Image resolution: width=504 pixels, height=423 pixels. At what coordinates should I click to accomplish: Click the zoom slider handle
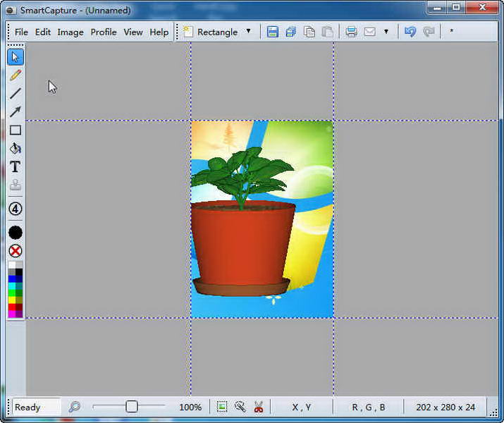(132, 407)
